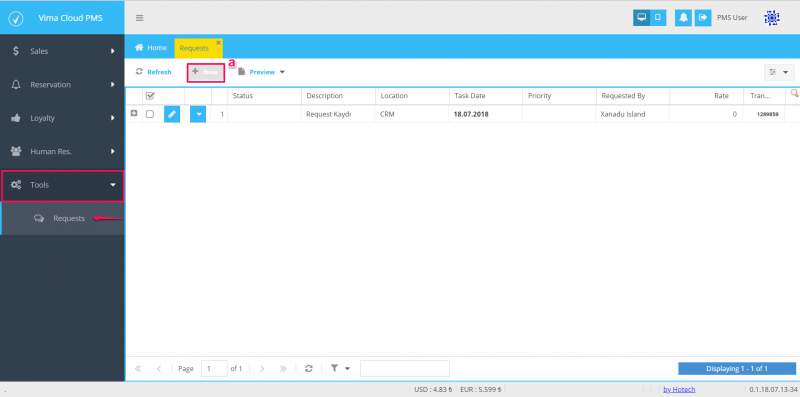The height and width of the screenshot is (397, 800).
Task: Close the Requests tab
Action: tap(218, 42)
